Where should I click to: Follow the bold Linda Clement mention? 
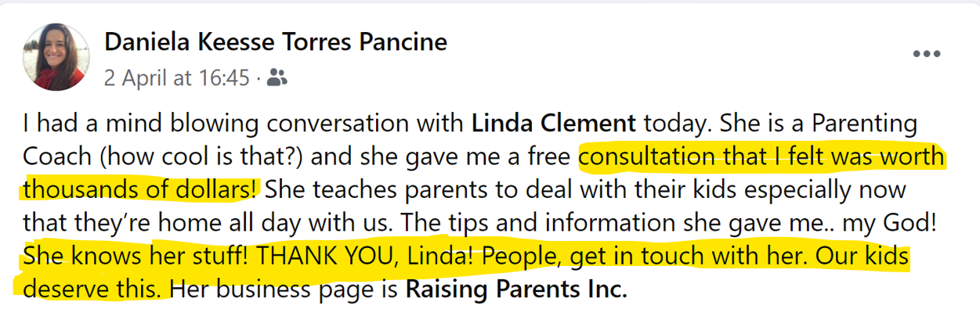point(553,124)
